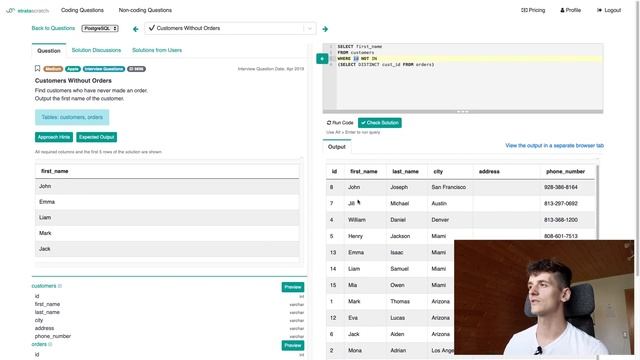This screenshot has height=360, width=640.
Task: Click phone number 813-297-0692
Action: pyautogui.click(x=561, y=203)
